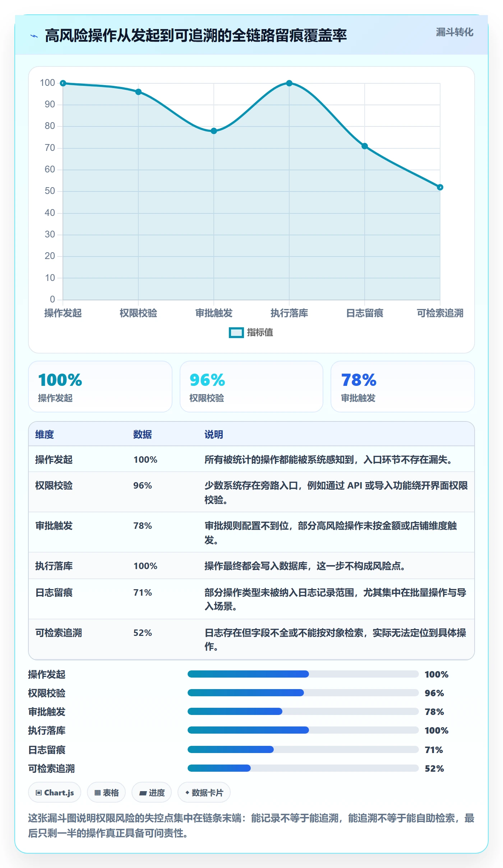Click the 52% value in the table
This screenshot has width=503, height=868.
(x=143, y=633)
